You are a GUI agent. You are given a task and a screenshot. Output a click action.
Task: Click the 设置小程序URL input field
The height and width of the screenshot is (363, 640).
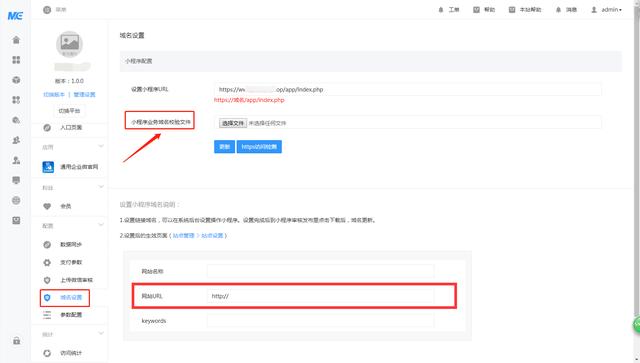coord(407,89)
